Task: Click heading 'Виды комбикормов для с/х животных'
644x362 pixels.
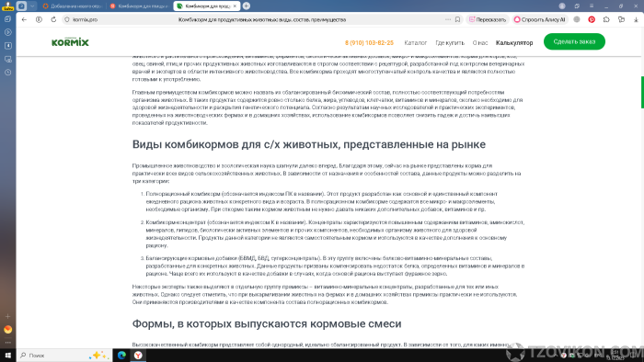Action: (x=308, y=144)
